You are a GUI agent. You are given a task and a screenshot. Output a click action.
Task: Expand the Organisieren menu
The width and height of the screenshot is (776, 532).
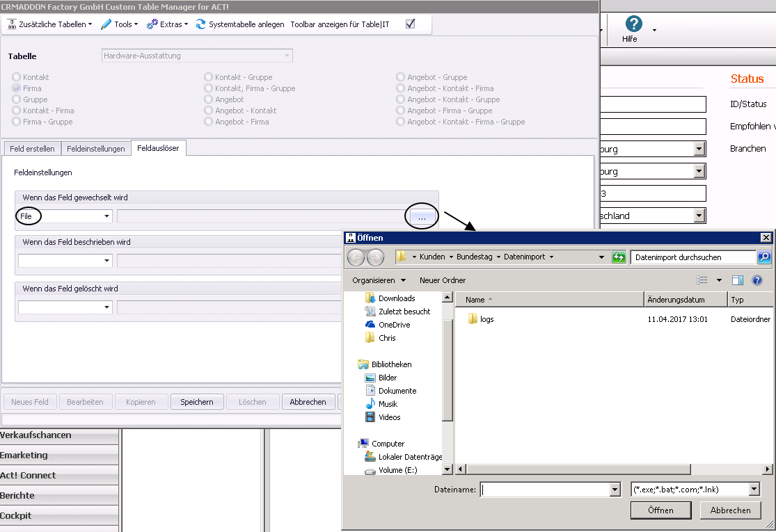(379, 280)
